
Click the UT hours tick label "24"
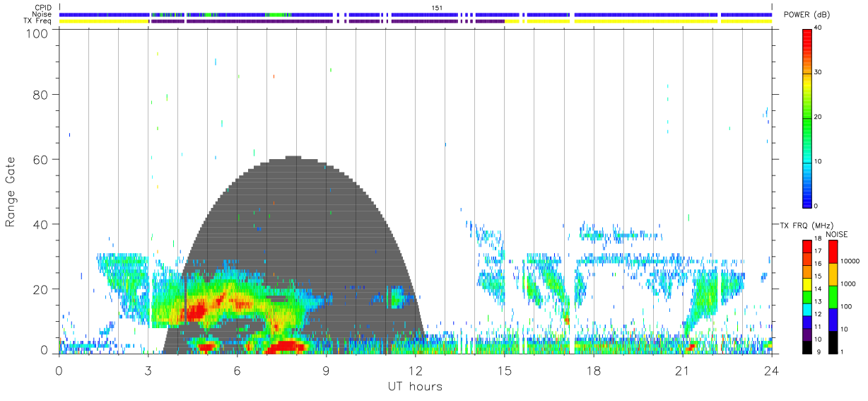tap(771, 371)
